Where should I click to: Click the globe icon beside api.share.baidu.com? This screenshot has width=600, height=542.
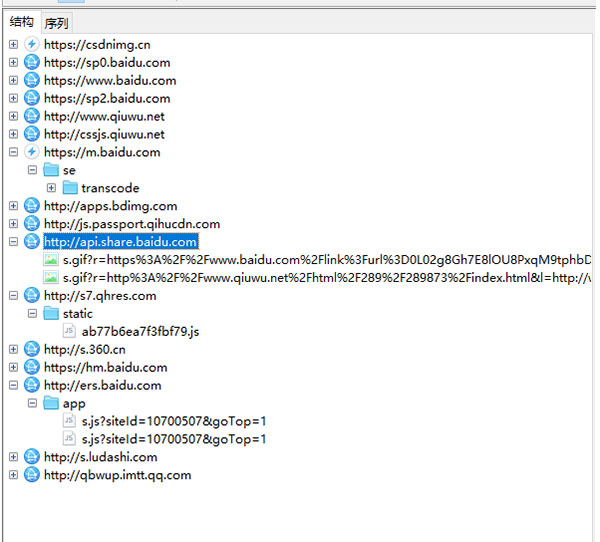click(x=32, y=242)
